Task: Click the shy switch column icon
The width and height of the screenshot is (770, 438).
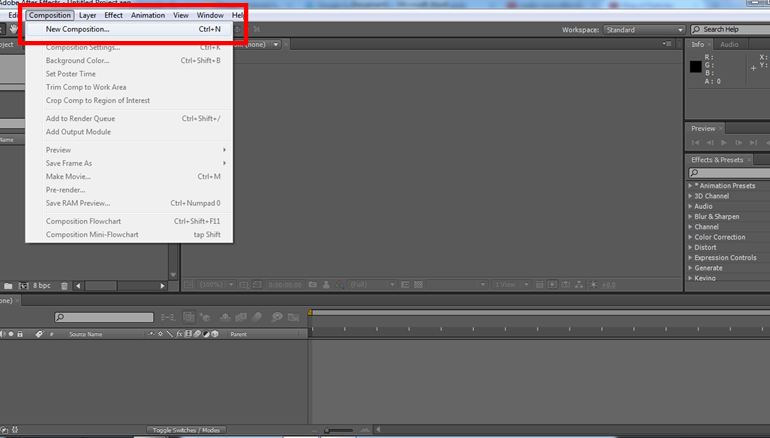Action: [x=151, y=334]
